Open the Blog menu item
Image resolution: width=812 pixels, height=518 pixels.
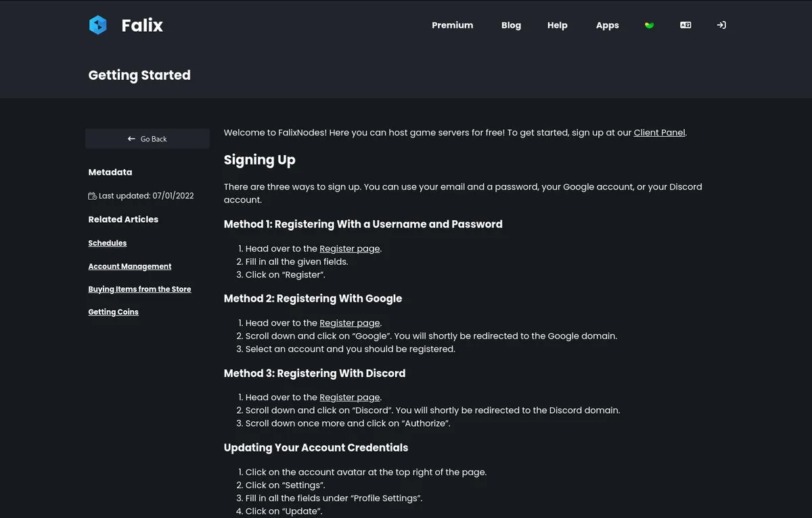click(x=511, y=25)
